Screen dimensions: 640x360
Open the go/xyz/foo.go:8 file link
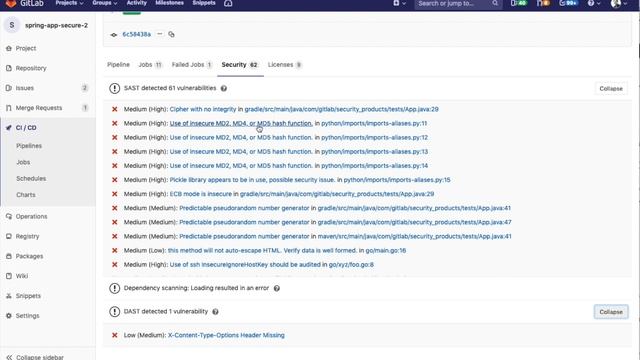click(x=351, y=264)
